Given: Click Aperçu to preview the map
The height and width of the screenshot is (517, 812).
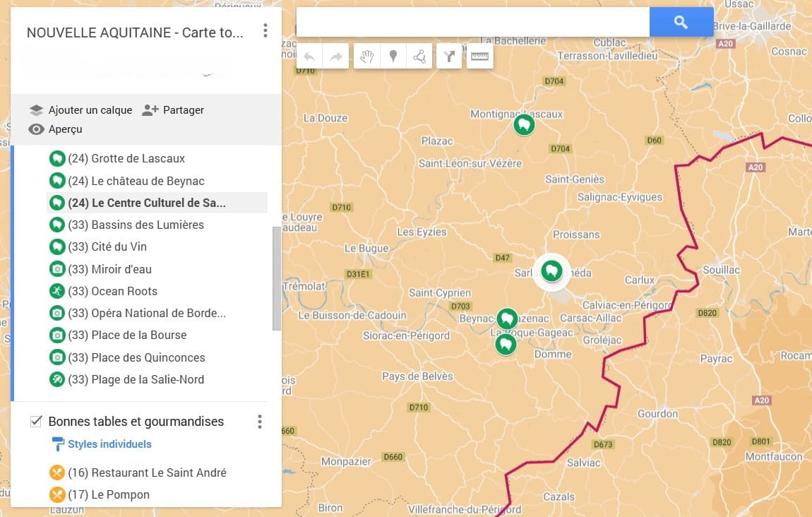Looking at the screenshot, I should point(65,129).
